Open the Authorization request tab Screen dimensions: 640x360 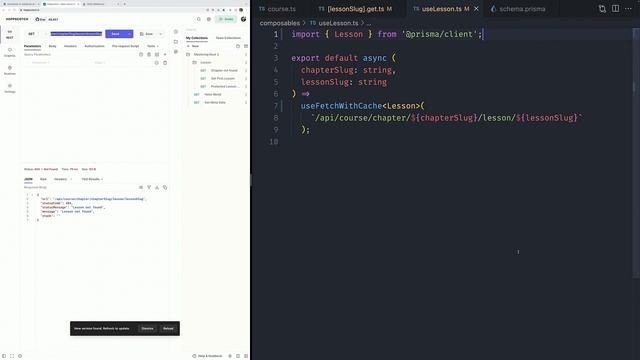94,46
